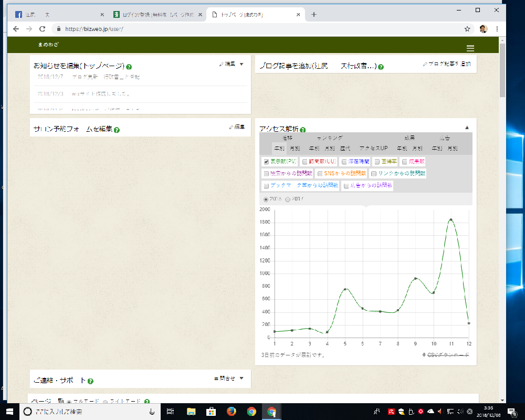Screen dimensions: 525x420
Task: Open Task View on the taskbar
Action: (x=170, y=412)
